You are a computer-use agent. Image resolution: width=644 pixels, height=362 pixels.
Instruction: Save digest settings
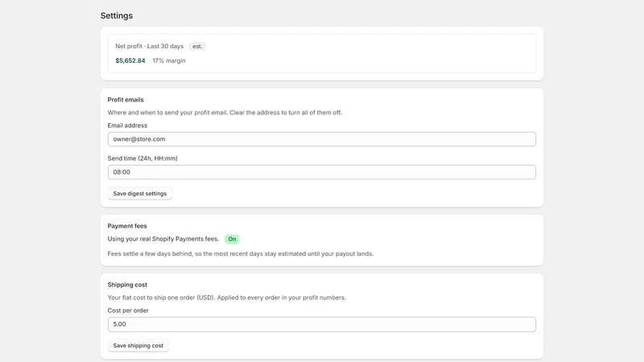pyautogui.click(x=139, y=193)
